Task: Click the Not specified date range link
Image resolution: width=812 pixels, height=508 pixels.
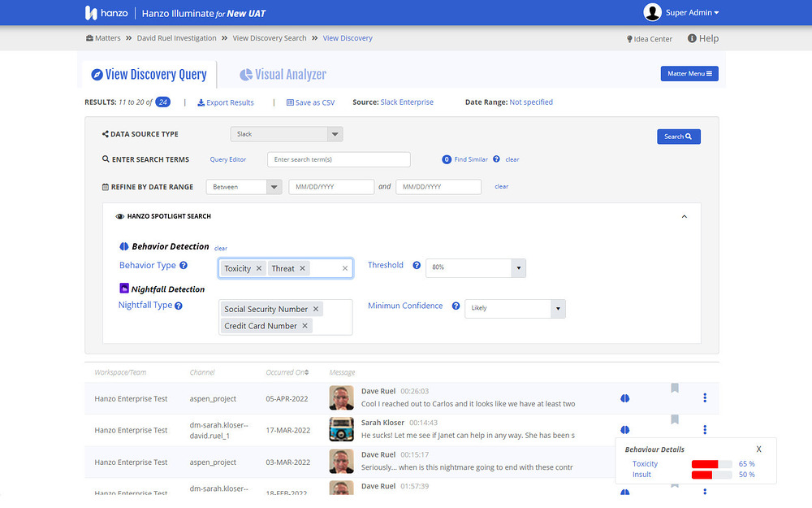Action: click(x=531, y=102)
